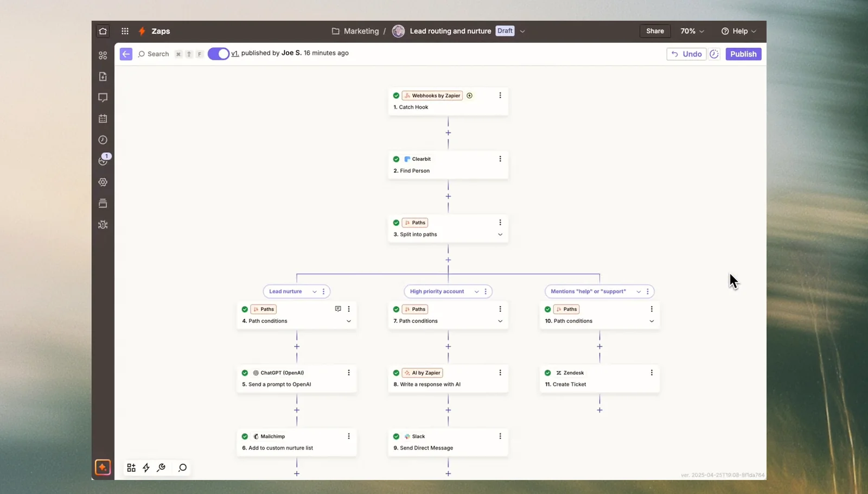This screenshot has height=494, width=868.
Task: Click the home icon in top bar
Action: [x=103, y=31]
